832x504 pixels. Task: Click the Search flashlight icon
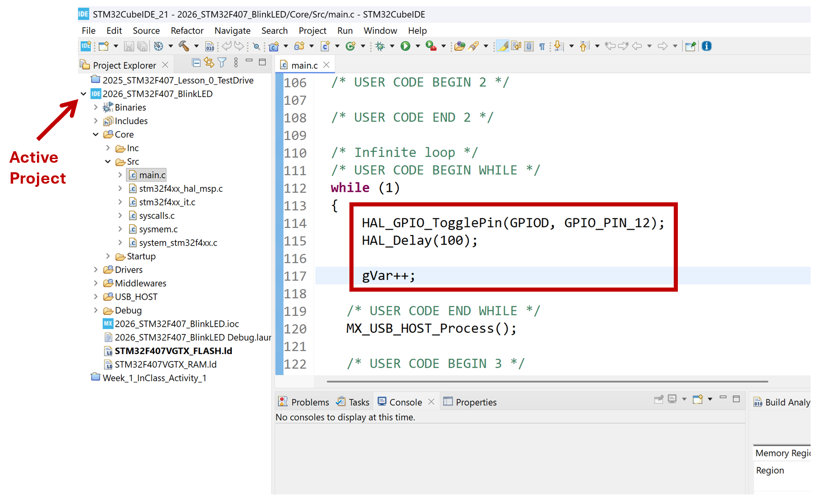click(x=474, y=46)
